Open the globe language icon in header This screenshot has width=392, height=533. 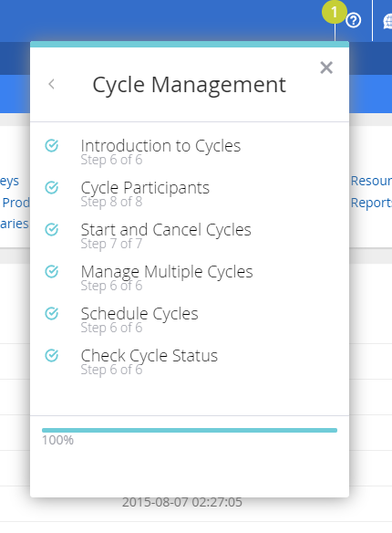(x=387, y=21)
